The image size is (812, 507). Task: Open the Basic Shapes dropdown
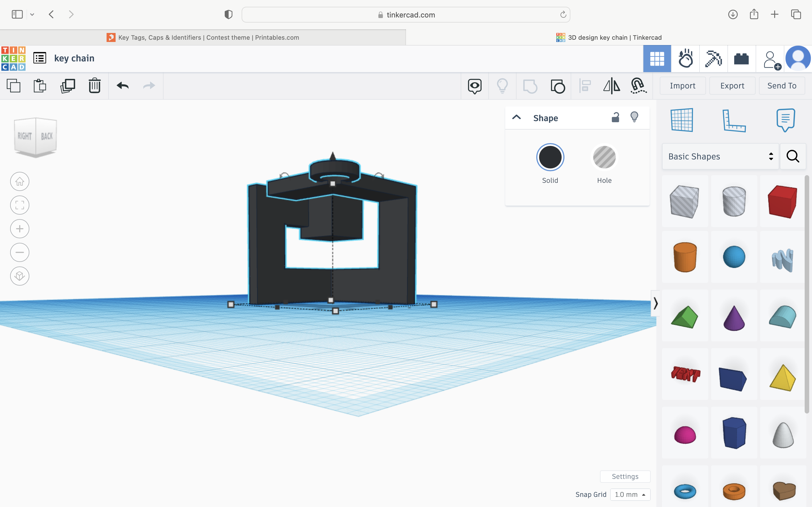pos(720,157)
